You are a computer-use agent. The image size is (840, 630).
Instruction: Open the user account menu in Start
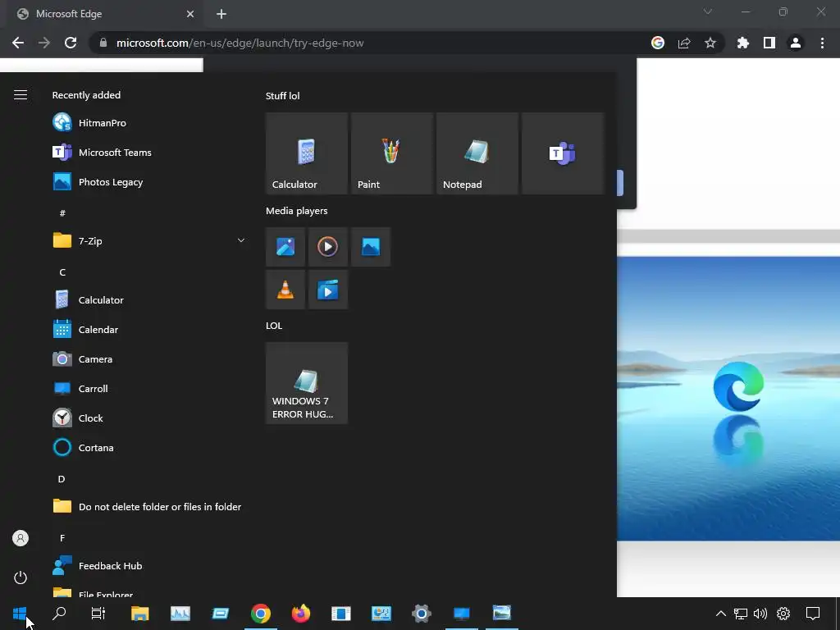[21, 538]
